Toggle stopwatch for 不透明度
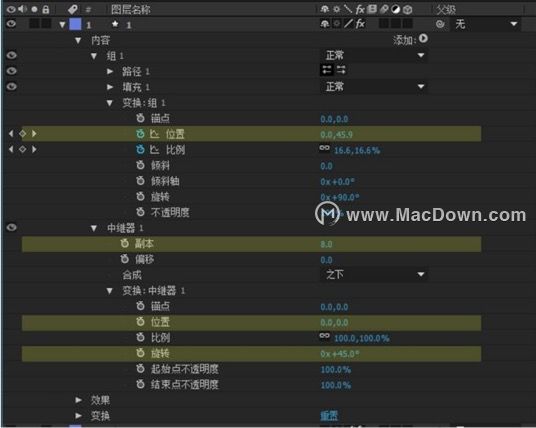This screenshot has height=428, width=536. tap(140, 212)
